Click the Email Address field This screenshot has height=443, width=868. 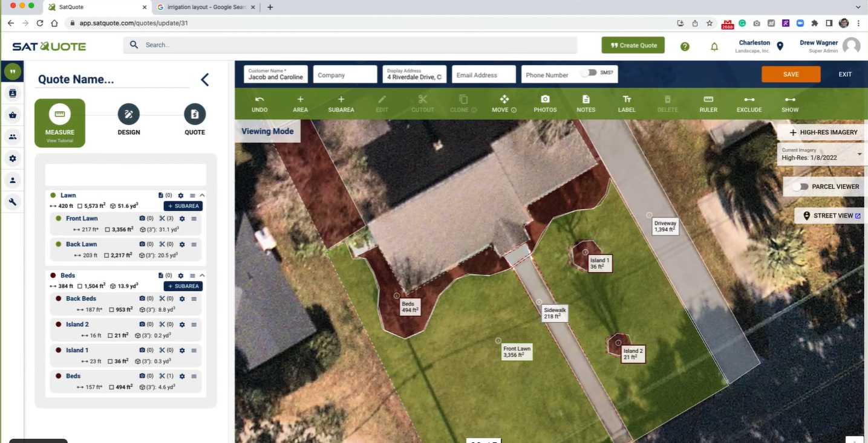tap(484, 74)
